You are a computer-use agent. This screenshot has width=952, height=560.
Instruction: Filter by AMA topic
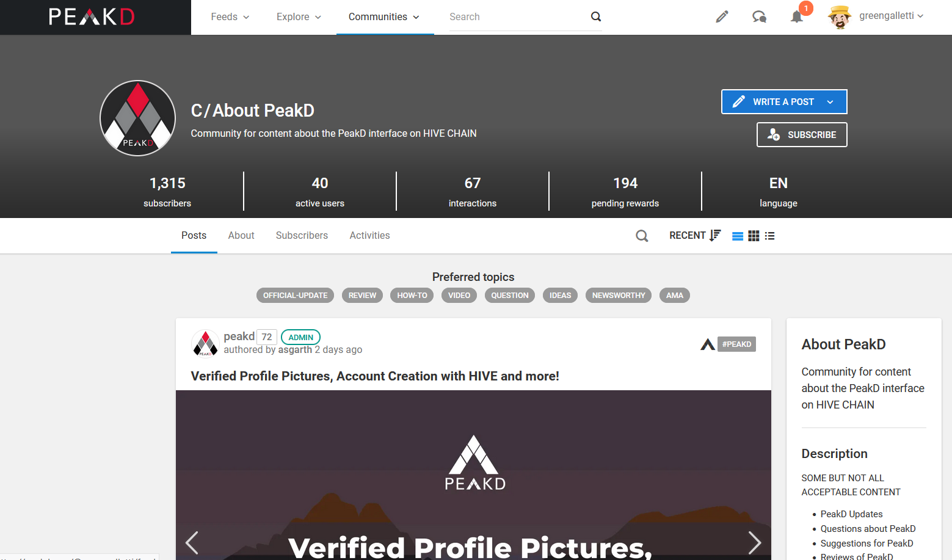675,296
